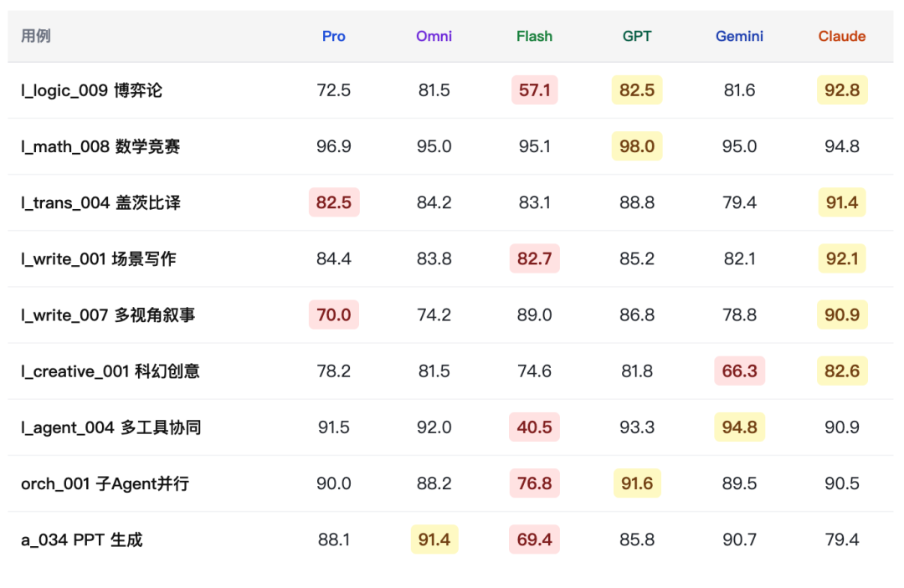Open the l_agent_004 多工具协同 test case
This screenshot has width=904, height=588.
click(x=110, y=427)
